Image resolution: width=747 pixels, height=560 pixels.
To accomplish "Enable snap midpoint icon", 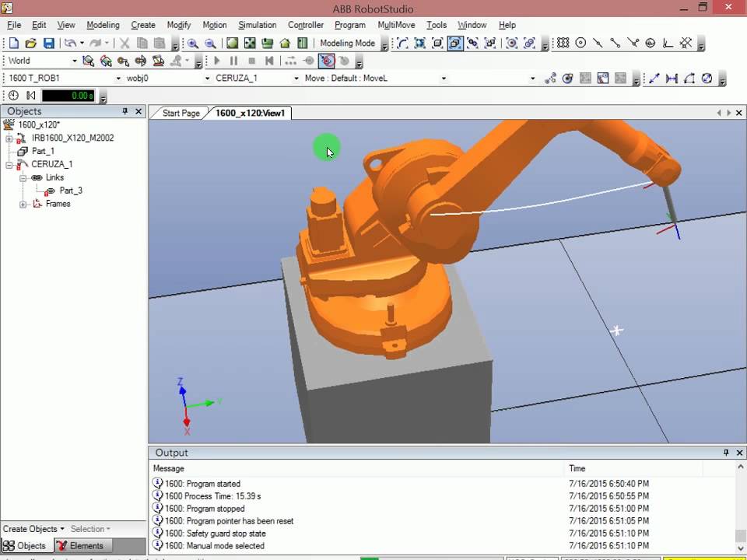I will [598, 44].
